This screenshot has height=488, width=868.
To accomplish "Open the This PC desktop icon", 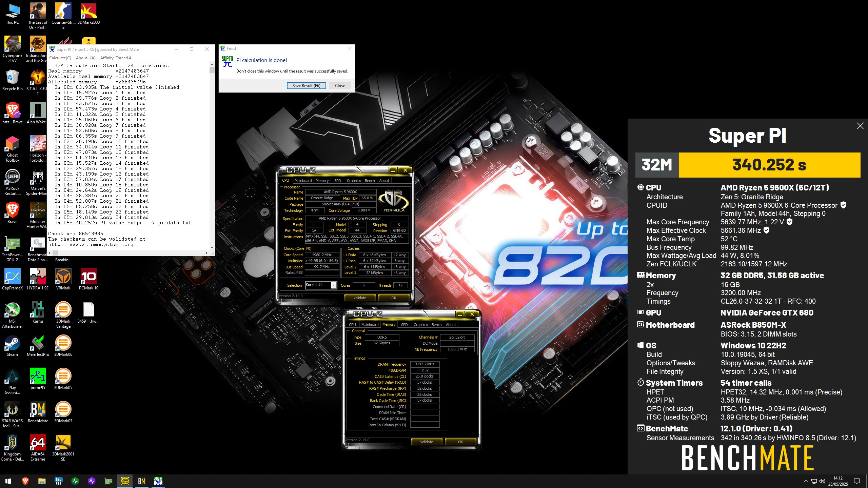I will point(12,14).
